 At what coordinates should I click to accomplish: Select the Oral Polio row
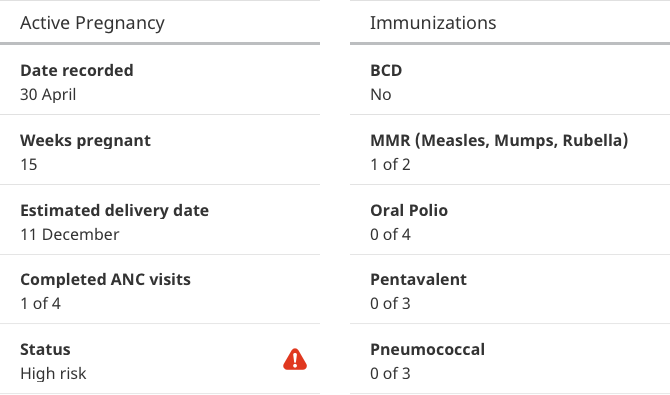coord(510,220)
